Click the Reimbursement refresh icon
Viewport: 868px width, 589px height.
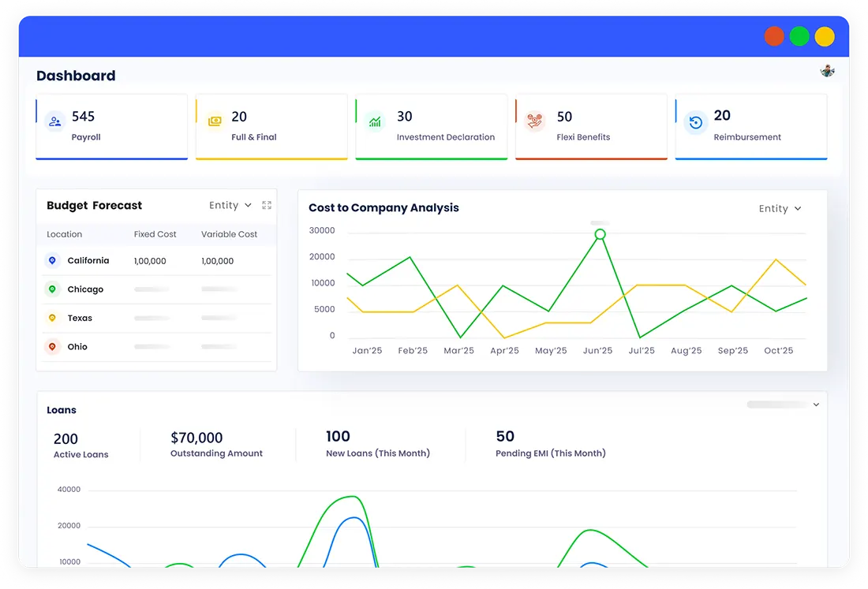(695, 122)
